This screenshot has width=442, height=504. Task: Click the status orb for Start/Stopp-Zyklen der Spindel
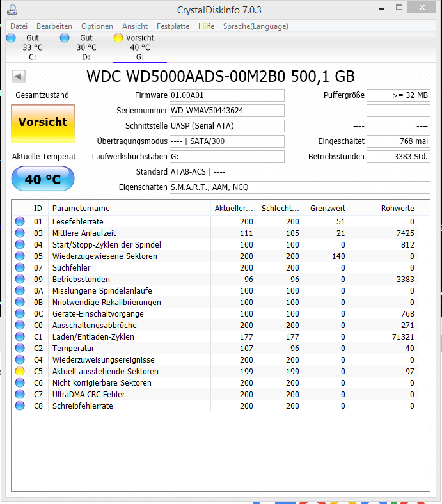pos(20,244)
